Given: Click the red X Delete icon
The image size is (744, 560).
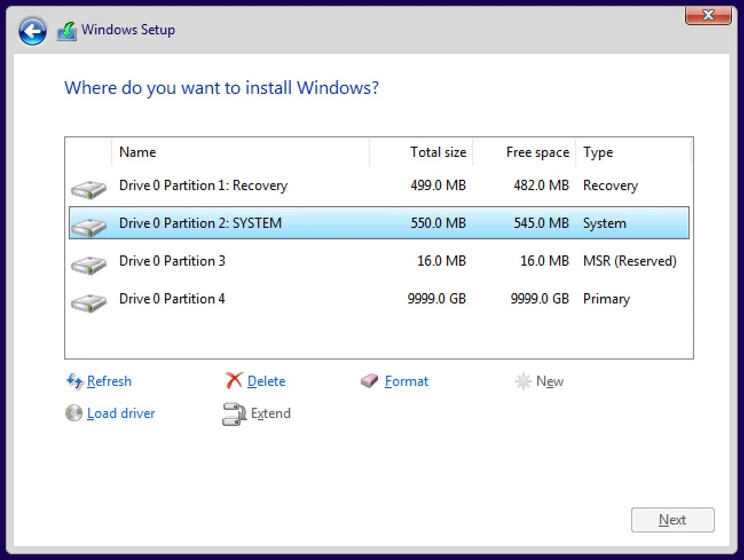Looking at the screenshot, I should [x=234, y=381].
